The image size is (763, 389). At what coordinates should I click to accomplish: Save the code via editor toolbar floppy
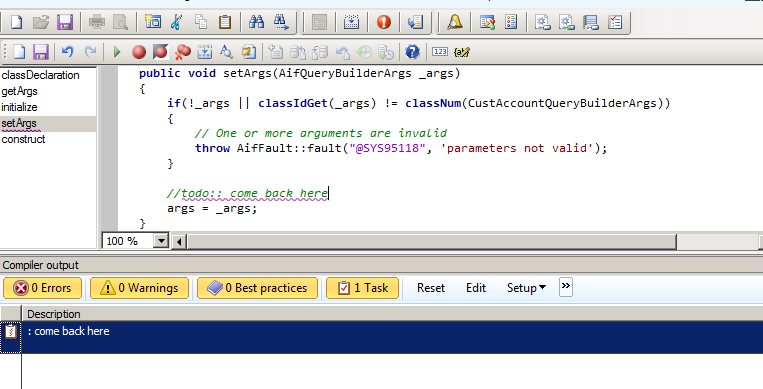40,52
